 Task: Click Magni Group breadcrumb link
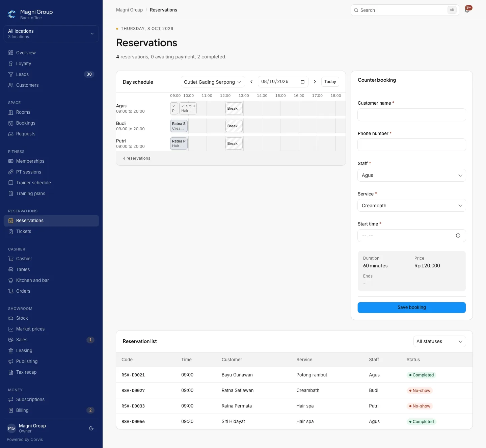tap(129, 10)
